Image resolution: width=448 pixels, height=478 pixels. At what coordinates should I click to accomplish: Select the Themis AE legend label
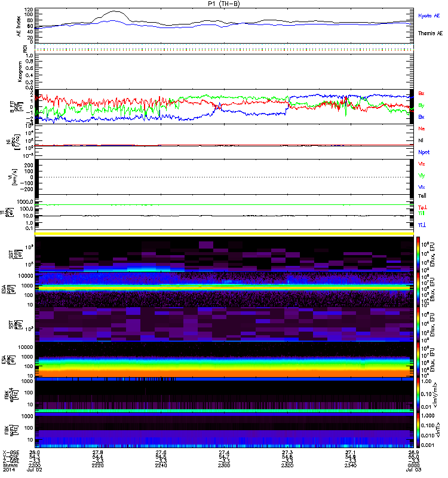coord(429,34)
